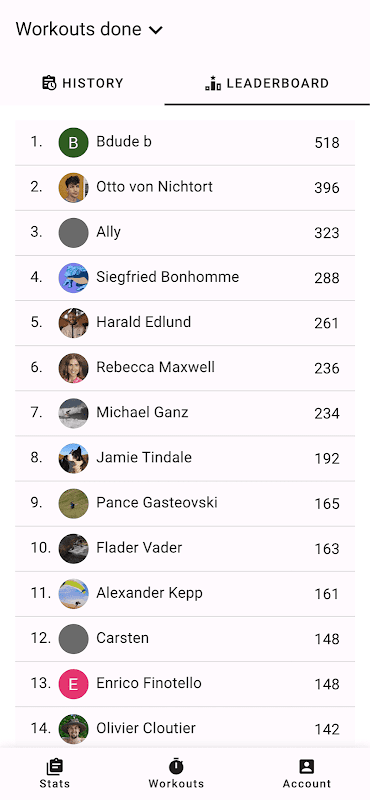
Task: Click the Leaderboard podium icon
Action: pos(213,83)
